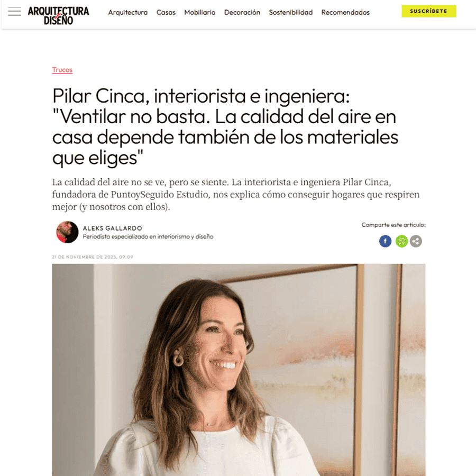Open the Arquitectura menu item
The image size is (476, 476).
click(128, 13)
